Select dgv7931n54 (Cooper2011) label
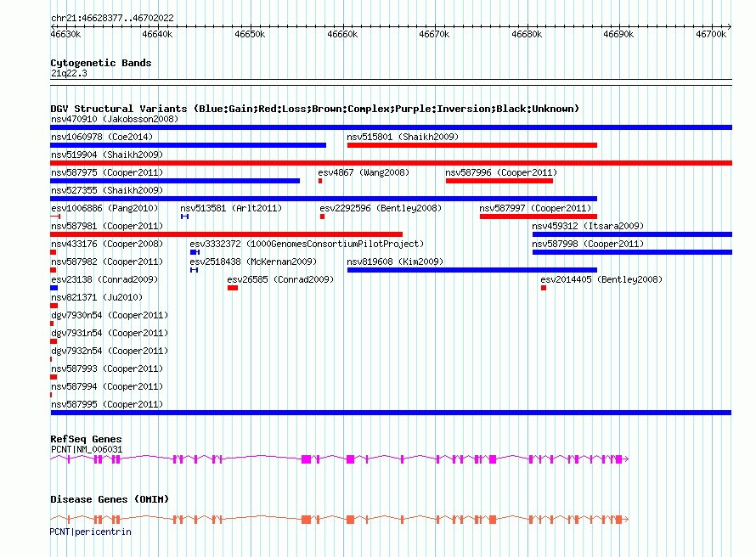Viewport: 756px width, 557px height. [x=110, y=333]
